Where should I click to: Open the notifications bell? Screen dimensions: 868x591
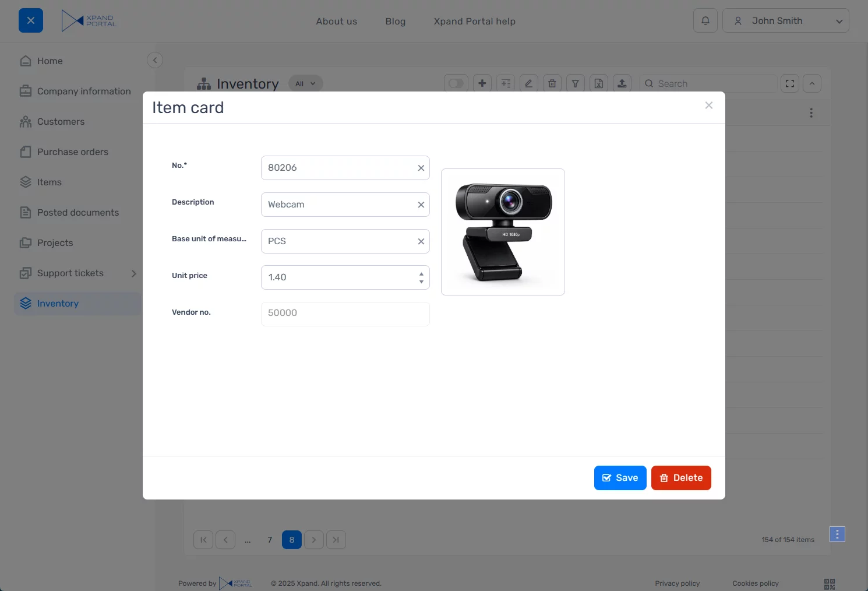705,21
